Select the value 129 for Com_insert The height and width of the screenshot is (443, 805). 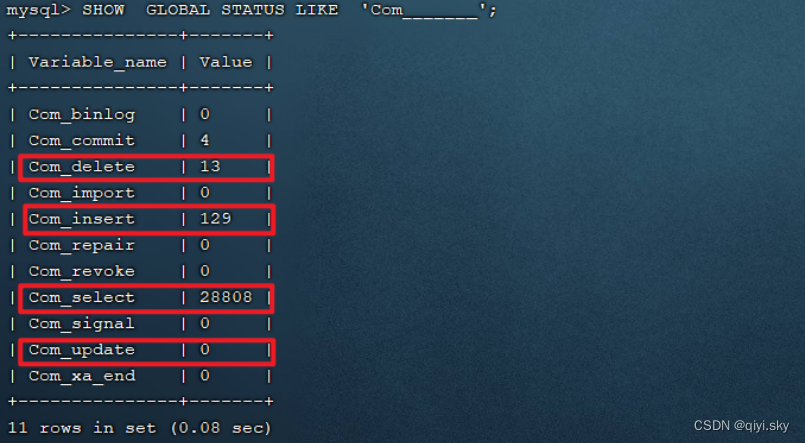click(216, 219)
